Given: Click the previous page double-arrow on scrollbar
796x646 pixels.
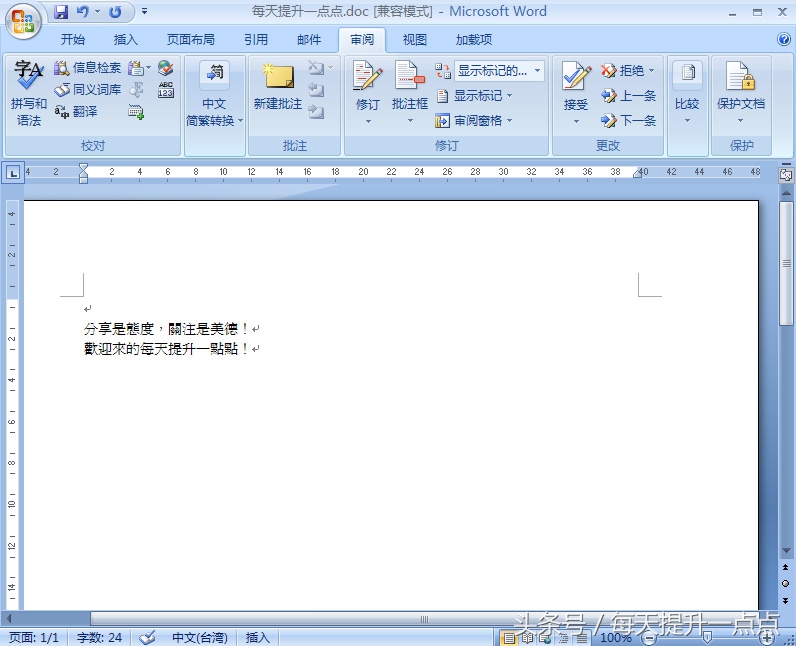Looking at the screenshot, I should [x=786, y=567].
